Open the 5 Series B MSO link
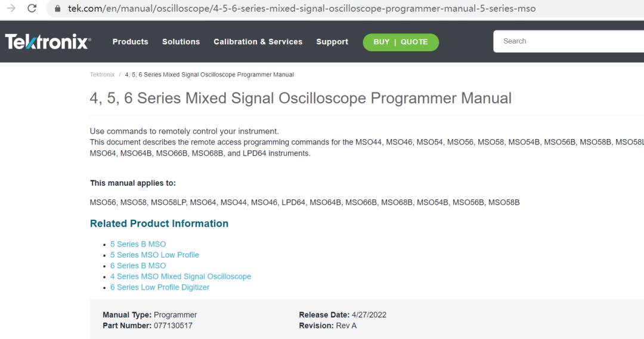 138,244
